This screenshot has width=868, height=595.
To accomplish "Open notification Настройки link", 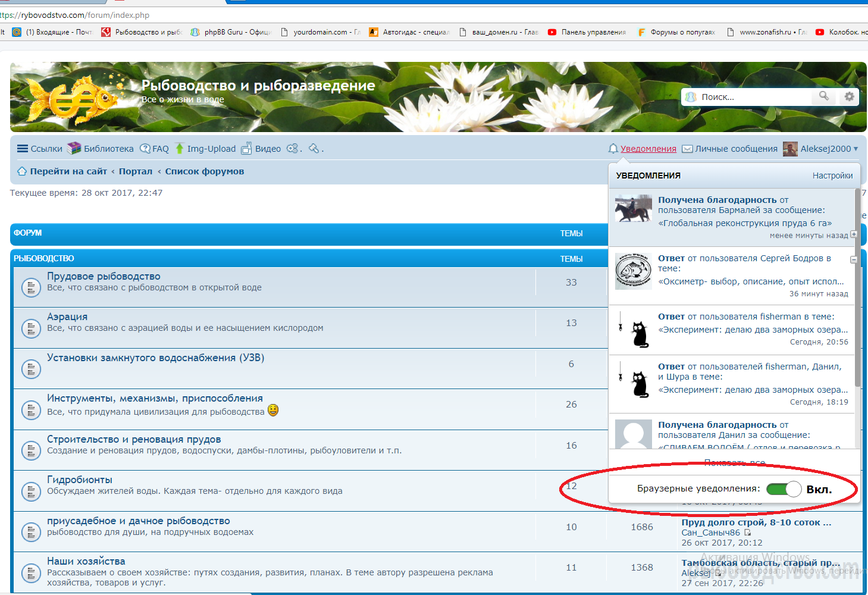I will (x=833, y=176).
